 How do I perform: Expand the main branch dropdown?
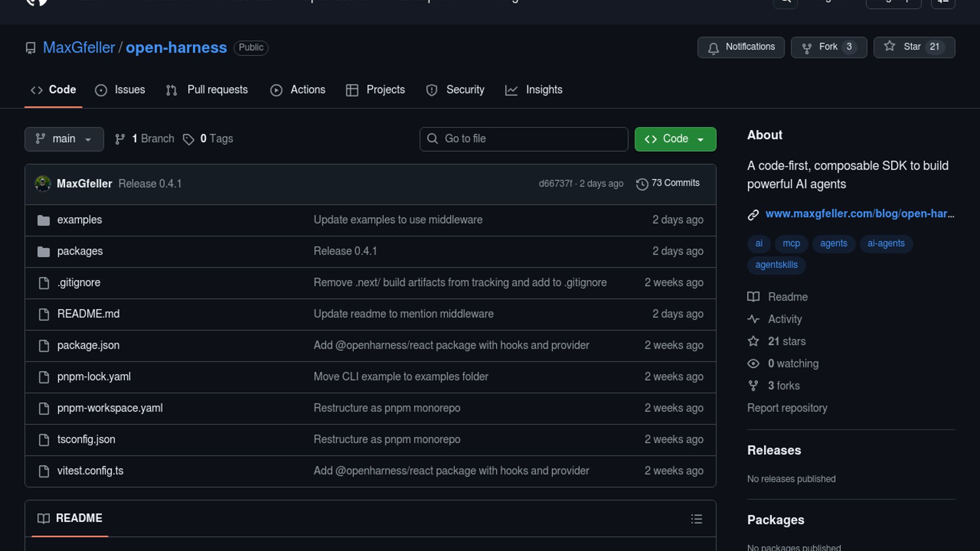coord(64,139)
